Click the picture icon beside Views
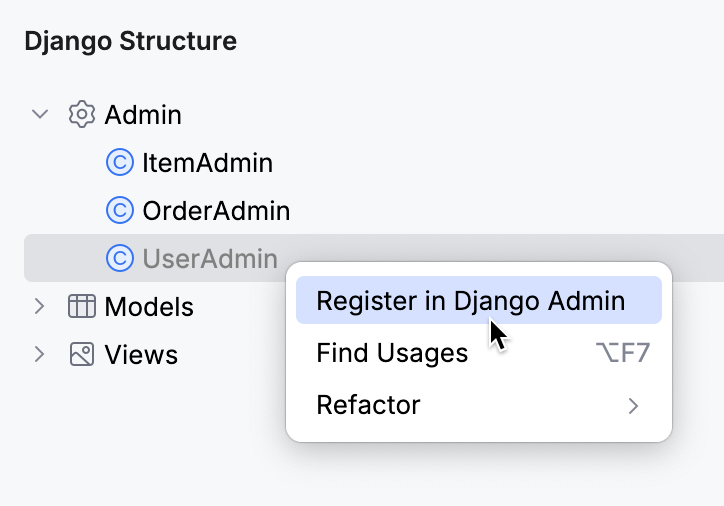This screenshot has width=724, height=506. 82,354
